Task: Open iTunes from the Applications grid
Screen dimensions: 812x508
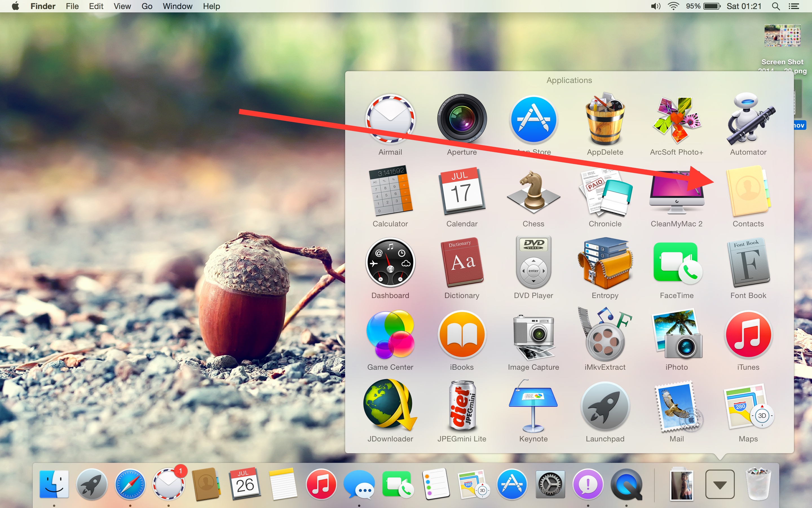Action: (748, 334)
